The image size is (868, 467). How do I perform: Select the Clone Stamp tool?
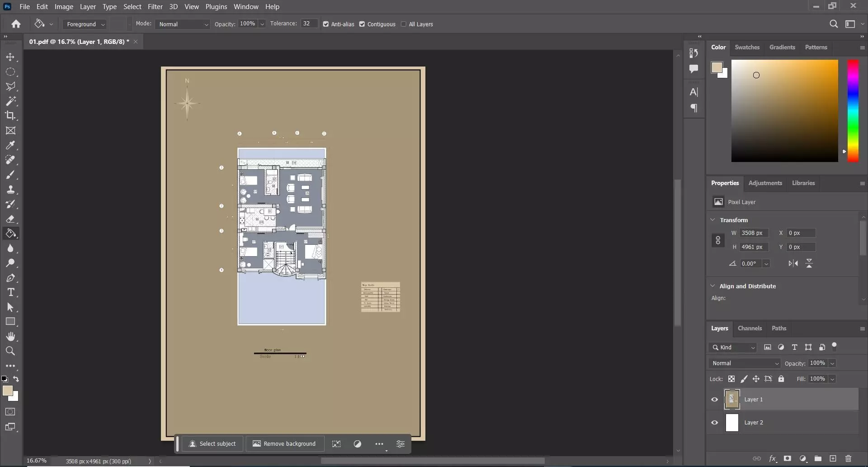point(10,190)
